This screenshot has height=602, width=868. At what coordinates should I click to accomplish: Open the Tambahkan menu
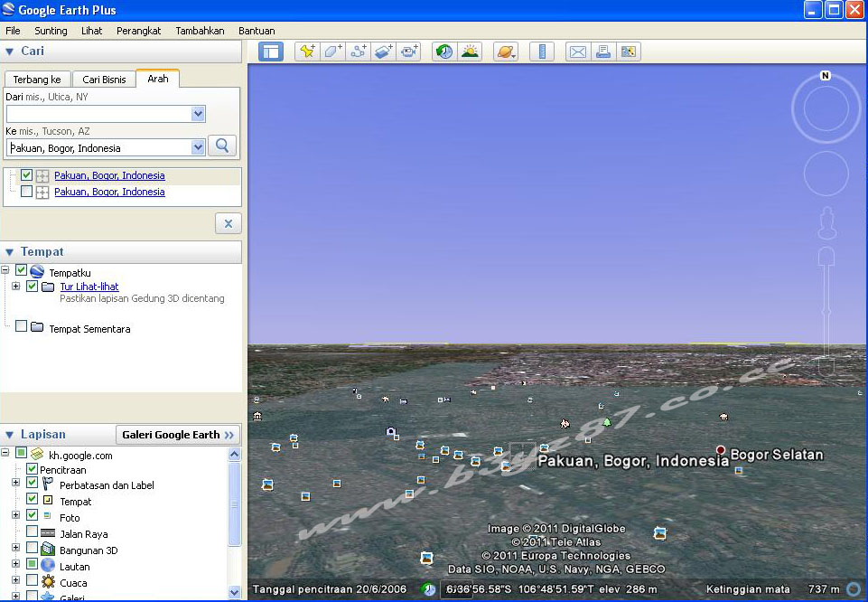(x=200, y=31)
